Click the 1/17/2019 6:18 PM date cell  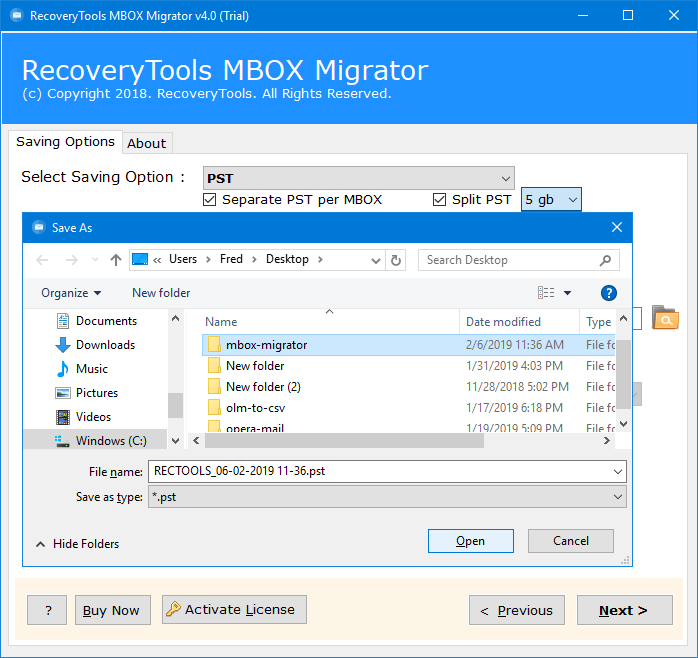[514, 408]
